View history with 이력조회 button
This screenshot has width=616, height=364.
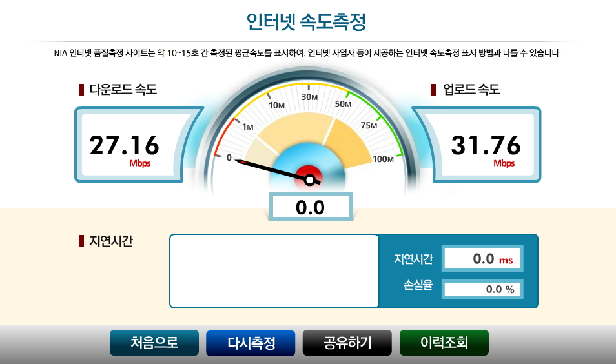[x=444, y=343]
